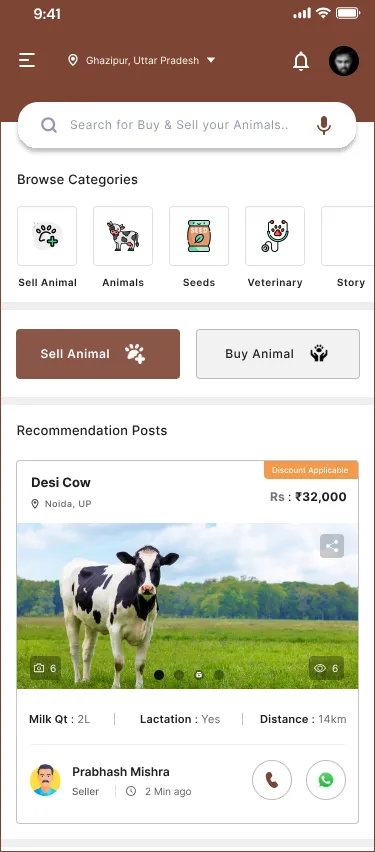Open the user profile avatar
The height and width of the screenshot is (852, 375).
tap(344, 61)
